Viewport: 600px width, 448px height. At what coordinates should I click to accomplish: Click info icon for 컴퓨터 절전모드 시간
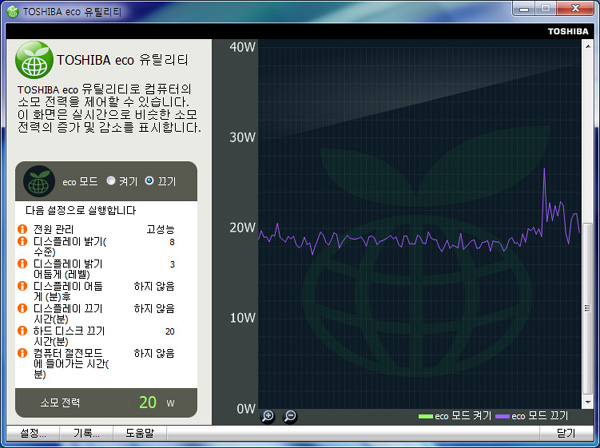coord(23,352)
